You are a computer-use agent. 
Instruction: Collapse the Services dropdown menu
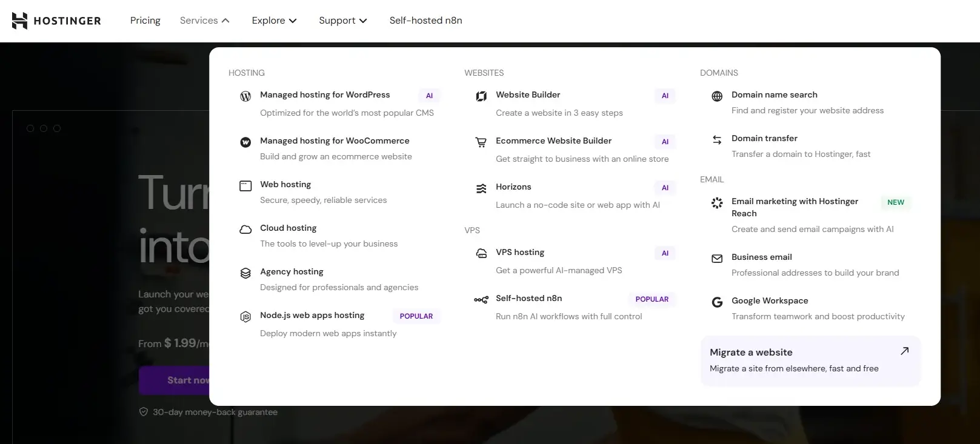pos(204,21)
